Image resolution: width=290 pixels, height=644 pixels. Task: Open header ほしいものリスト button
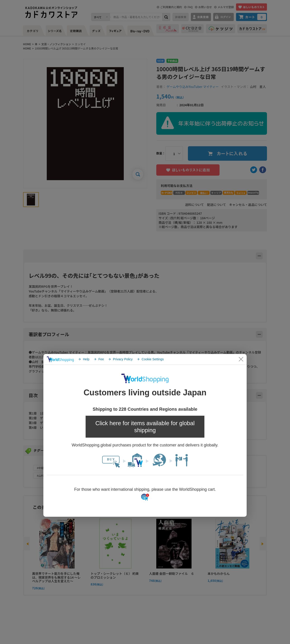pyautogui.click(x=251, y=7)
